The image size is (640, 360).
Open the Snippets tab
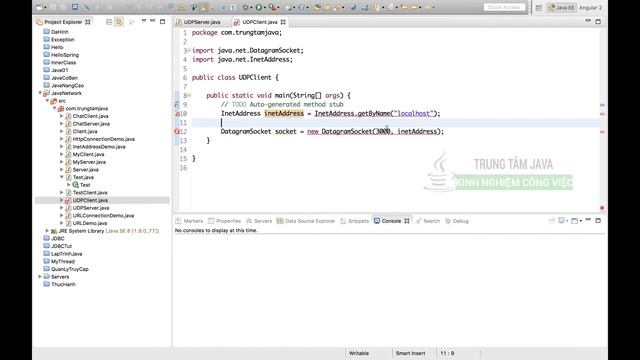[x=355, y=221]
